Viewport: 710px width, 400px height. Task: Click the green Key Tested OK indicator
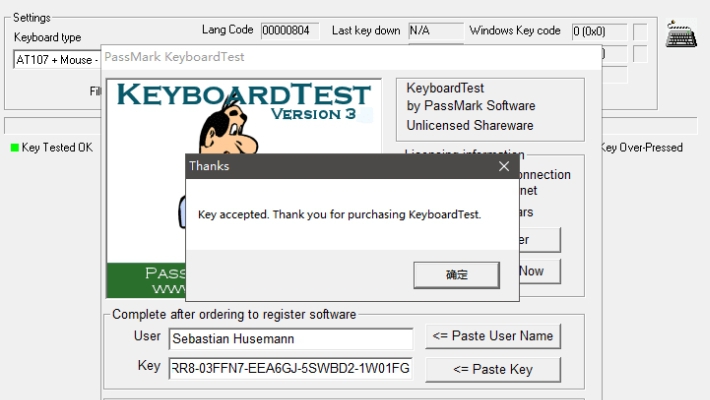pos(15,148)
